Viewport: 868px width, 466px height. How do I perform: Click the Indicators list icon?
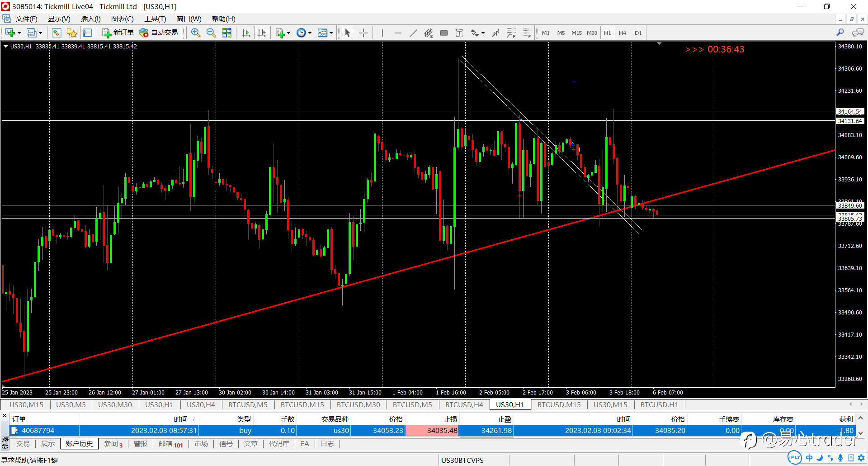pyautogui.click(x=280, y=33)
